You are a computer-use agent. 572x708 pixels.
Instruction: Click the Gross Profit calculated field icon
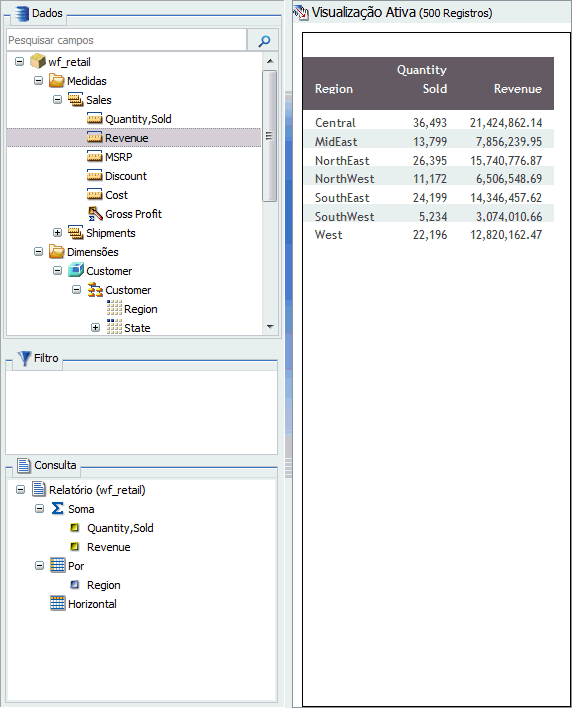coord(95,214)
